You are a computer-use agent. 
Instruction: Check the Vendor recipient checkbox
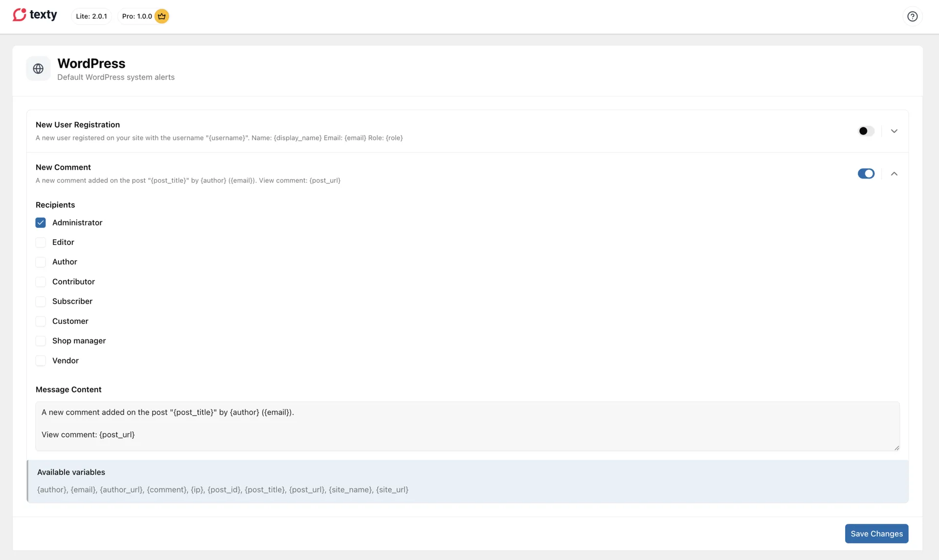(x=41, y=360)
